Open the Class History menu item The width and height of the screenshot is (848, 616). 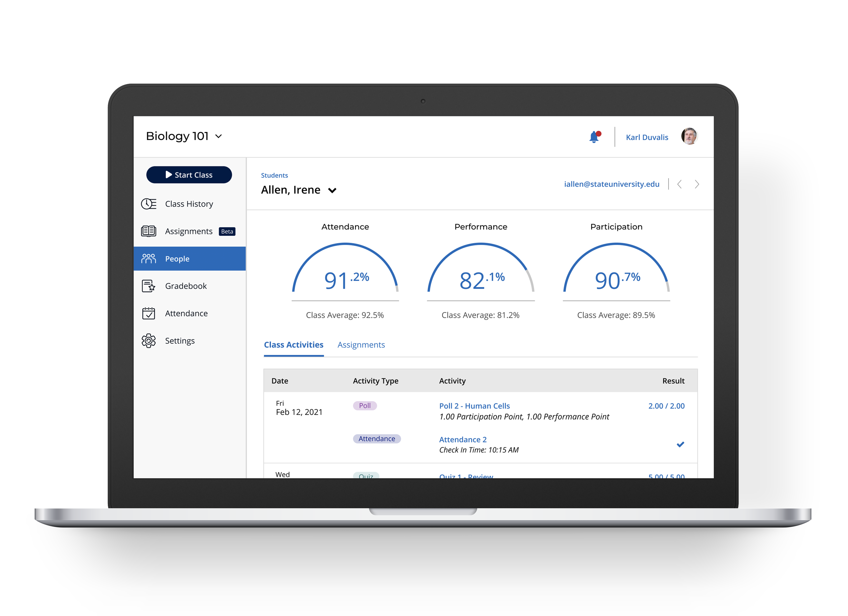point(190,204)
